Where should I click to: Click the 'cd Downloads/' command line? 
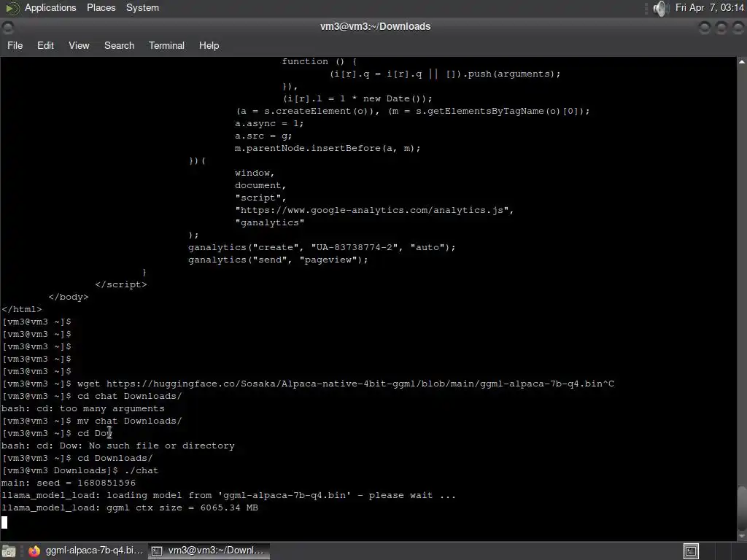[77, 458]
